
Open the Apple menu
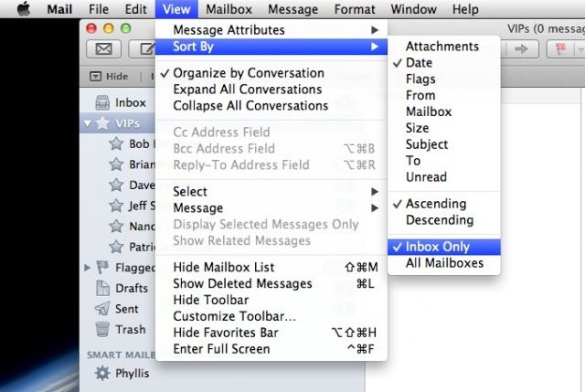point(24,9)
